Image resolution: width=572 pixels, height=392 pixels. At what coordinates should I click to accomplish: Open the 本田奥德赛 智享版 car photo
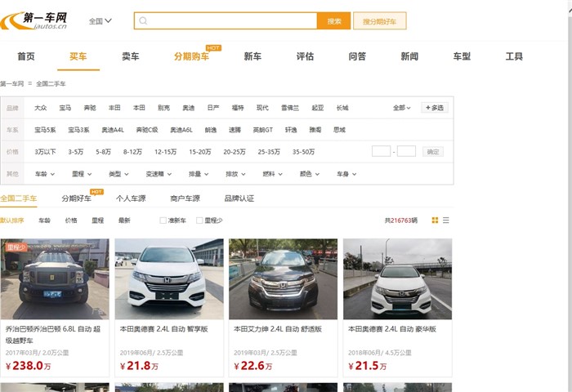coord(169,279)
